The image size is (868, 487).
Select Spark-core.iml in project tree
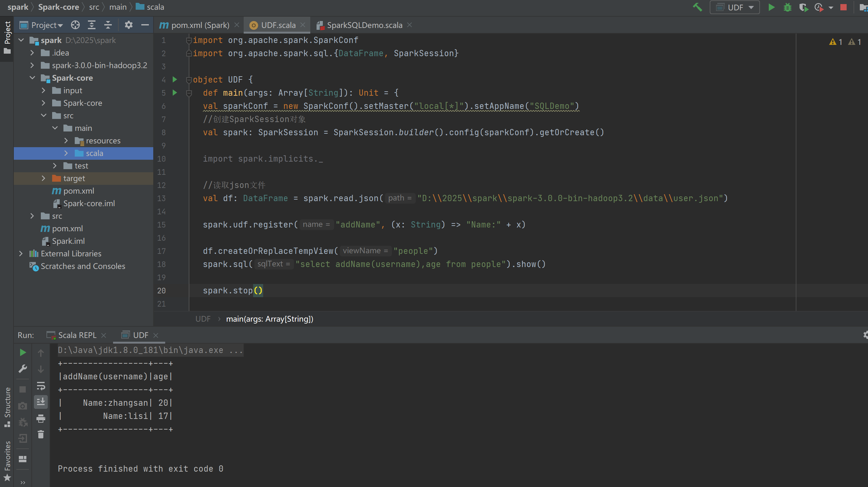click(89, 203)
